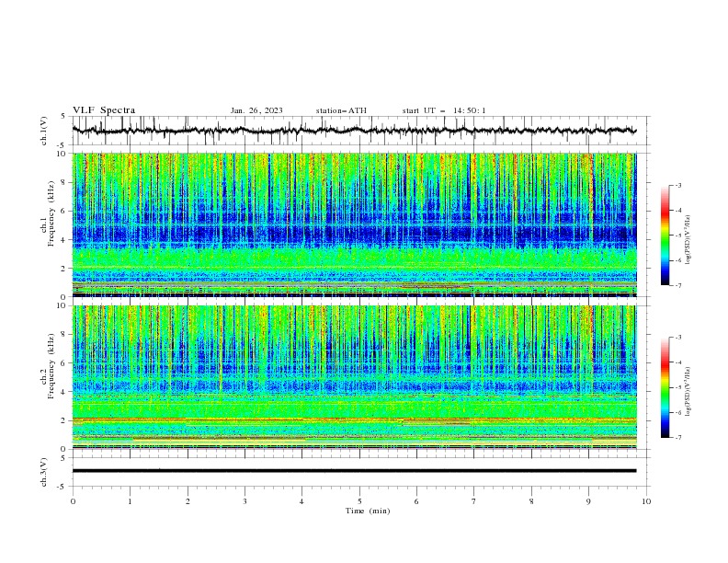Click the "0" tick on the time axis
This screenshot has width=728, height=563.
pyautogui.click(x=73, y=501)
